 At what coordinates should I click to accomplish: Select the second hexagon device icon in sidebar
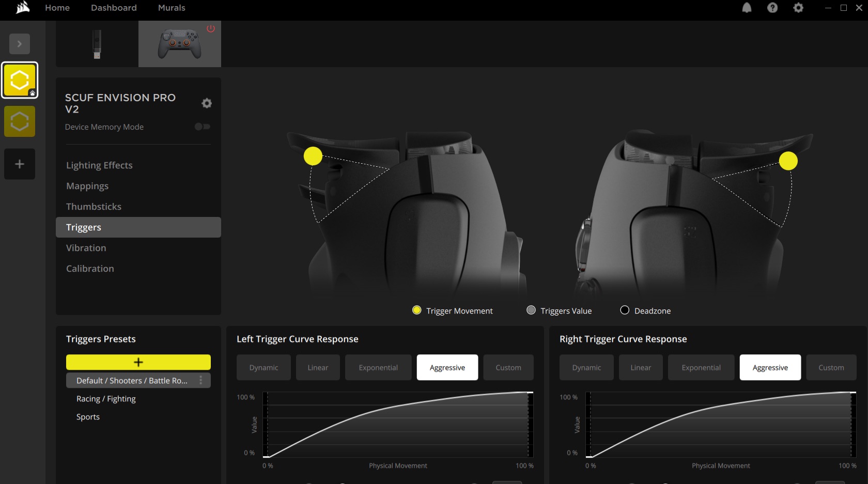click(x=19, y=121)
